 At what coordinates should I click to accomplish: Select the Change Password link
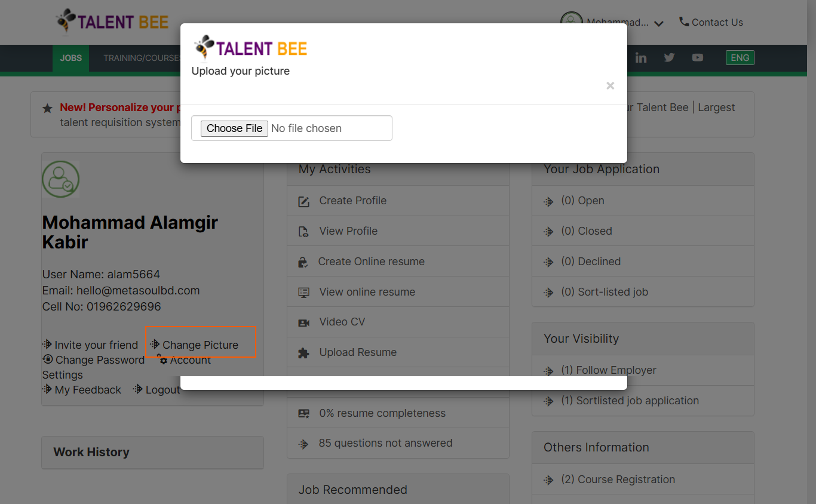tap(99, 360)
